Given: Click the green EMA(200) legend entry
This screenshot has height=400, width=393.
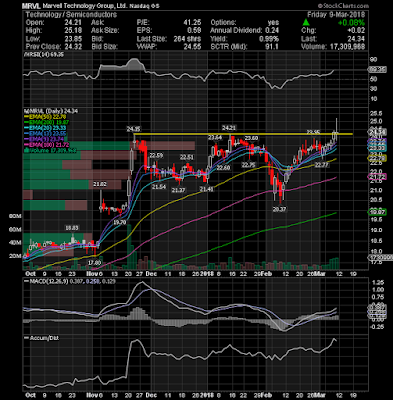Looking at the screenshot, I should (x=46, y=122).
